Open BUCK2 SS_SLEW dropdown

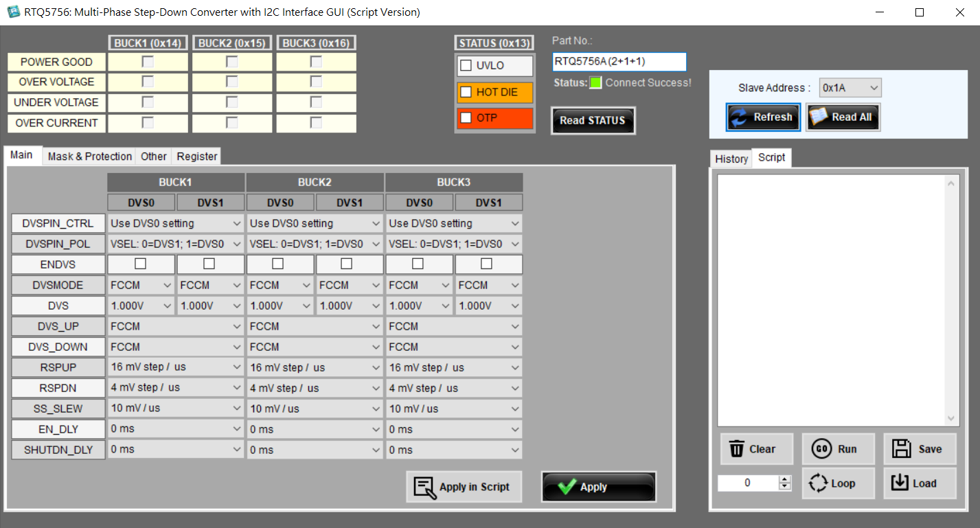(315, 409)
